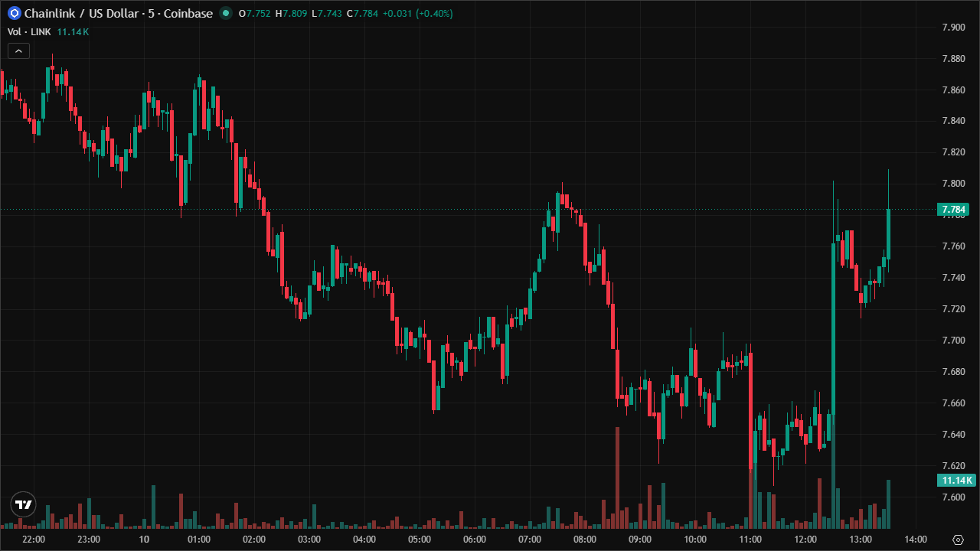Click the 7.640 price axis label
Viewport: 980px width, 551px height.
point(953,435)
